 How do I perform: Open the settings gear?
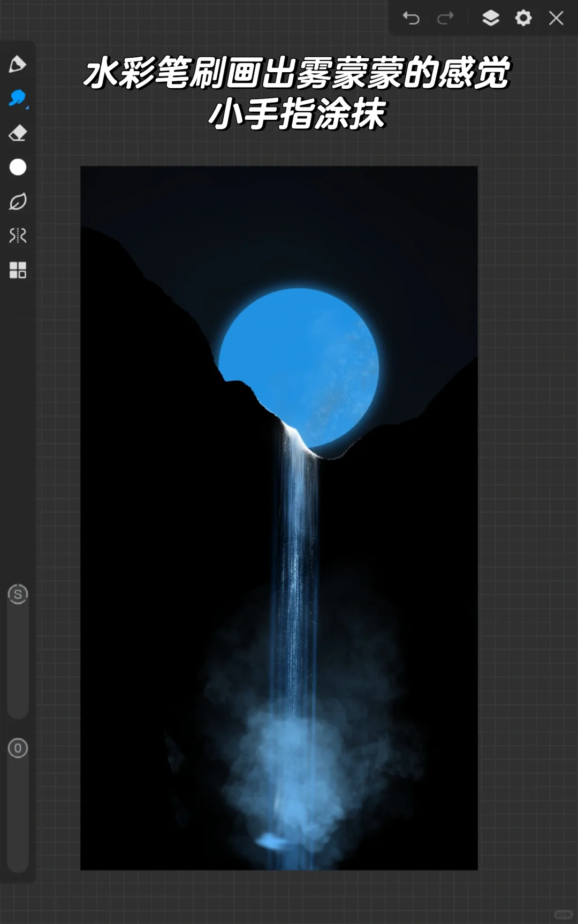pyautogui.click(x=523, y=18)
